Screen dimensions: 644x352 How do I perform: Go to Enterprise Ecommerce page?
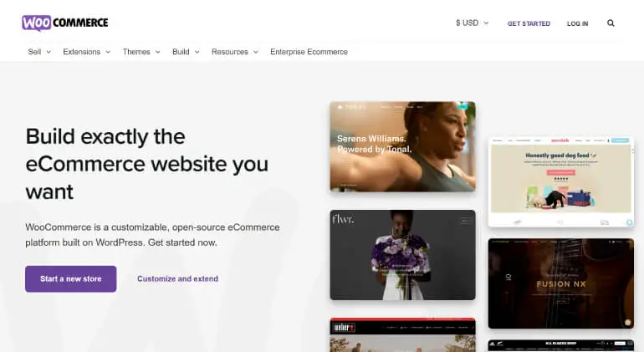click(309, 52)
